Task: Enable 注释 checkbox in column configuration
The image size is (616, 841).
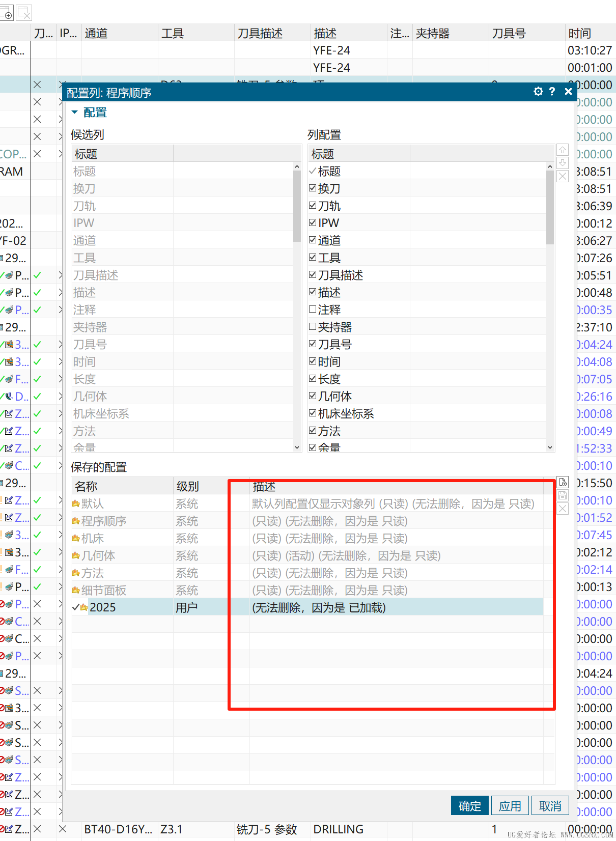Action: (313, 309)
